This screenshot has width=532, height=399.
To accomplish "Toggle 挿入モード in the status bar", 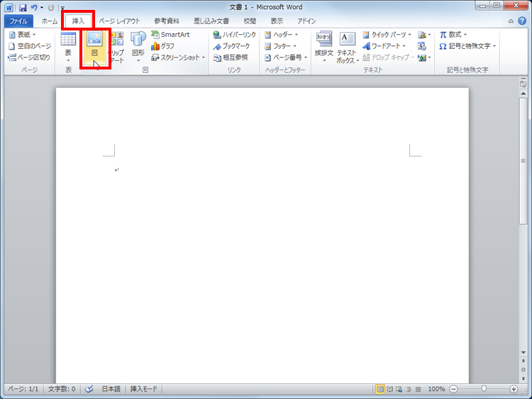I will coord(144,389).
